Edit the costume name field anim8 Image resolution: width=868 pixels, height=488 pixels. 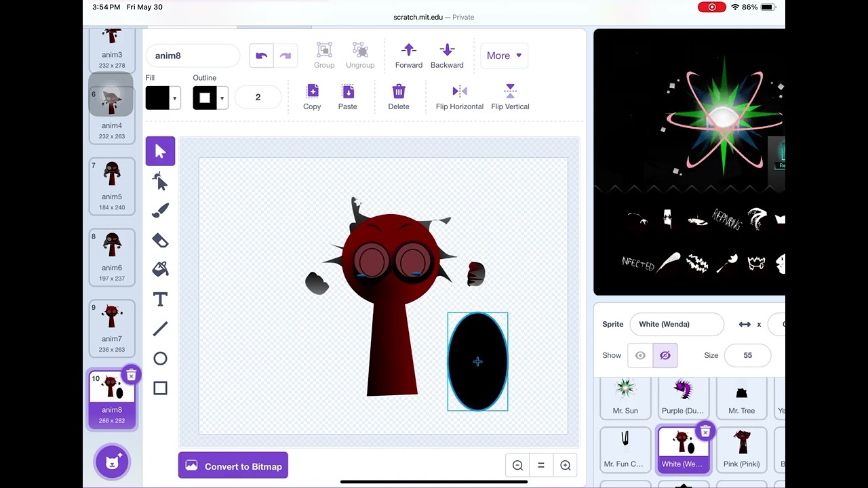tap(193, 56)
